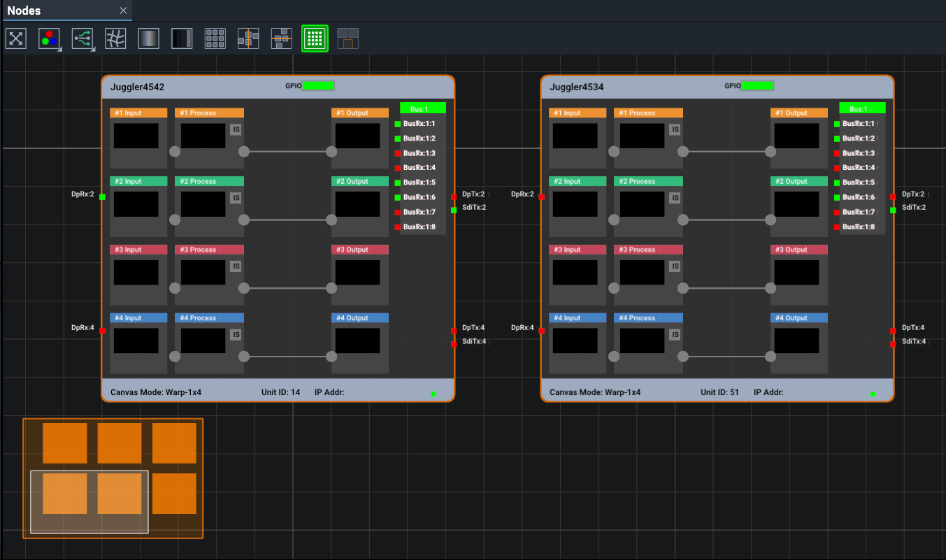The image size is (946, 560).
Task: Click the BusRx:1:2 port on Juggler4534
Action: (x=837, y=138)
